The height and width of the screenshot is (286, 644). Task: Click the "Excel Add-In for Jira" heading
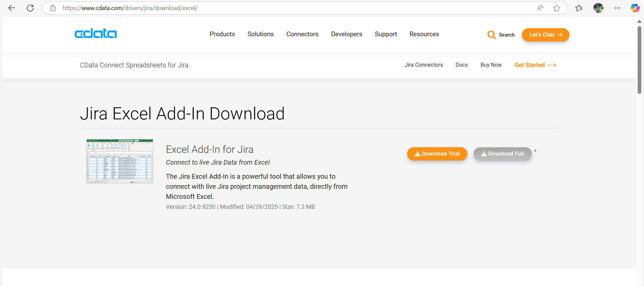(210, 150)
